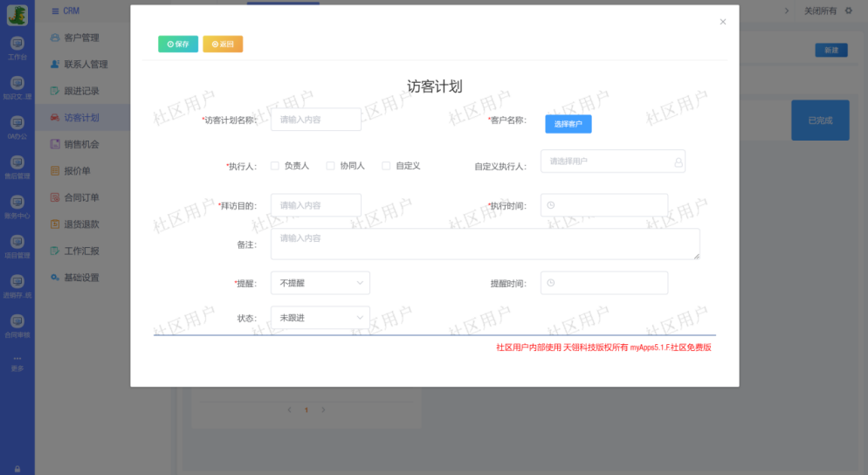Click the 项目管理 icon in left bar
The height and width of the screenshot is (475, 868).
pos(17,242)
